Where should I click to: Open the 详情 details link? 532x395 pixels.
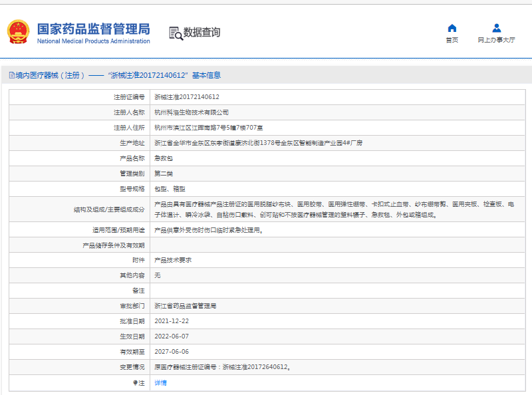tap(160, 382)
